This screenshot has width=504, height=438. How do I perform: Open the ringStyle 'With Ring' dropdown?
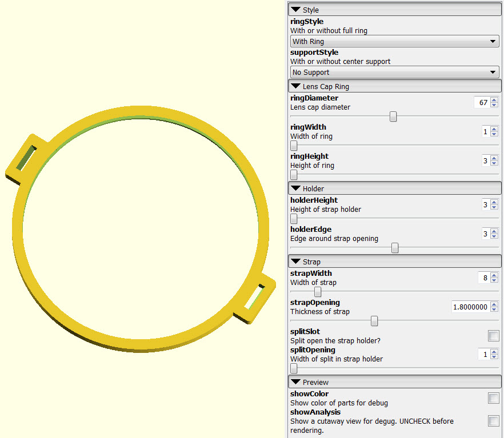pyautogui.click(x=395, y=41)
